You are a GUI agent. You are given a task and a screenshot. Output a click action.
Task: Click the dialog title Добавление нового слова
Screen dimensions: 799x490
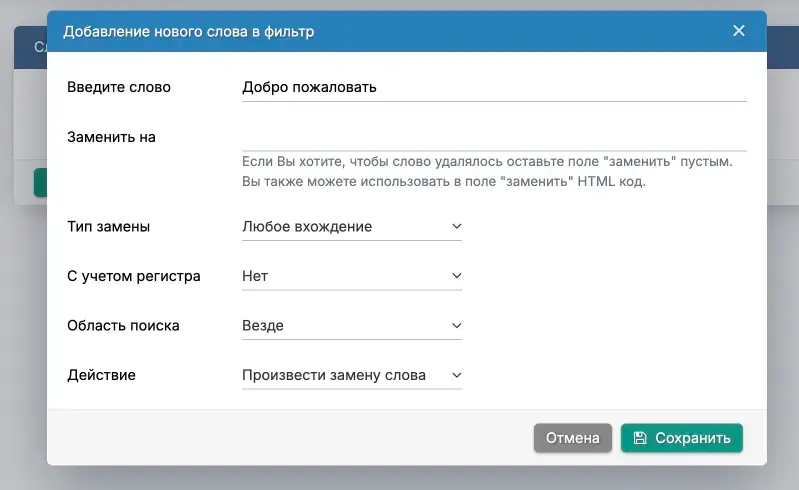coord(189,32)
